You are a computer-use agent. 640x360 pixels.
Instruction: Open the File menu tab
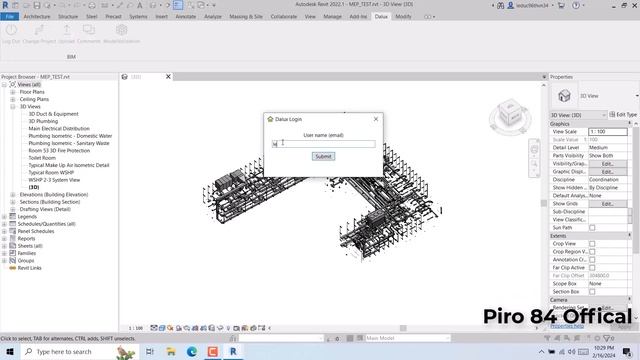[10, 17]
